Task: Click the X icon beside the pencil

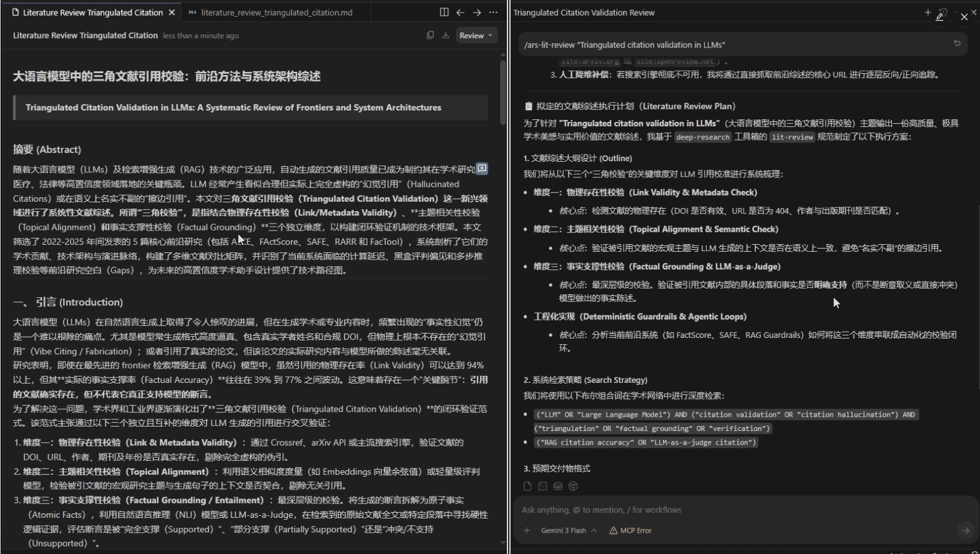Action: tap(964, 17)
